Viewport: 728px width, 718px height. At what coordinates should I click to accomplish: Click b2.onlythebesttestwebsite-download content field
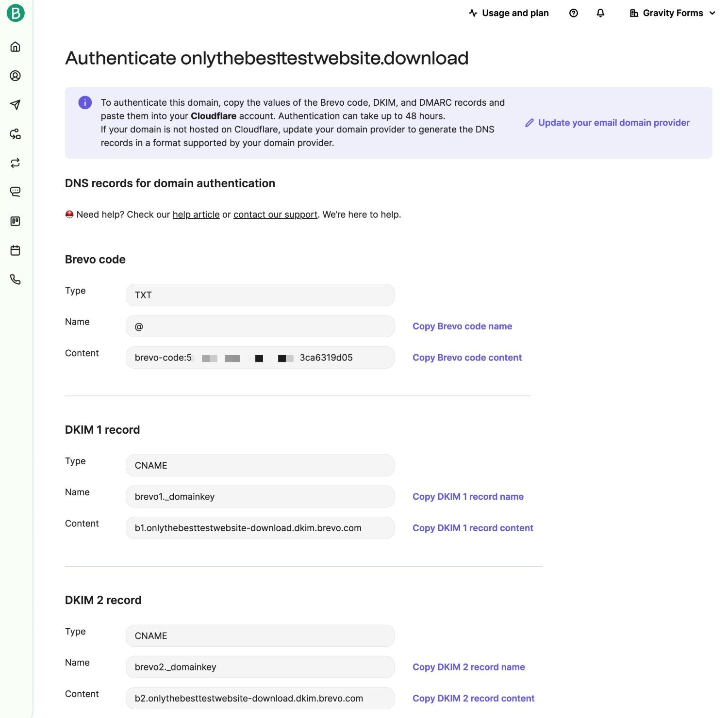point(260,698)
